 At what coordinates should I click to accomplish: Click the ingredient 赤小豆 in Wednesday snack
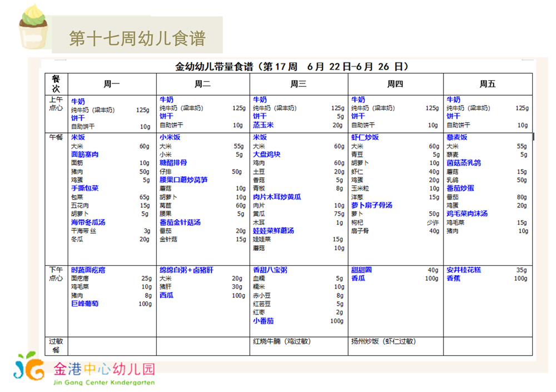pyautogui.click(x=262, y=295)
